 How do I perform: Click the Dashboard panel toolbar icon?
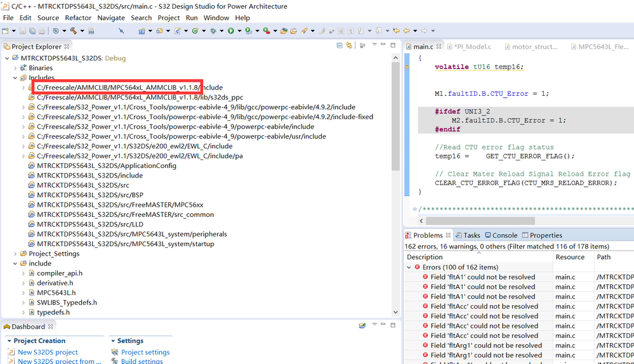click(362, 325)
